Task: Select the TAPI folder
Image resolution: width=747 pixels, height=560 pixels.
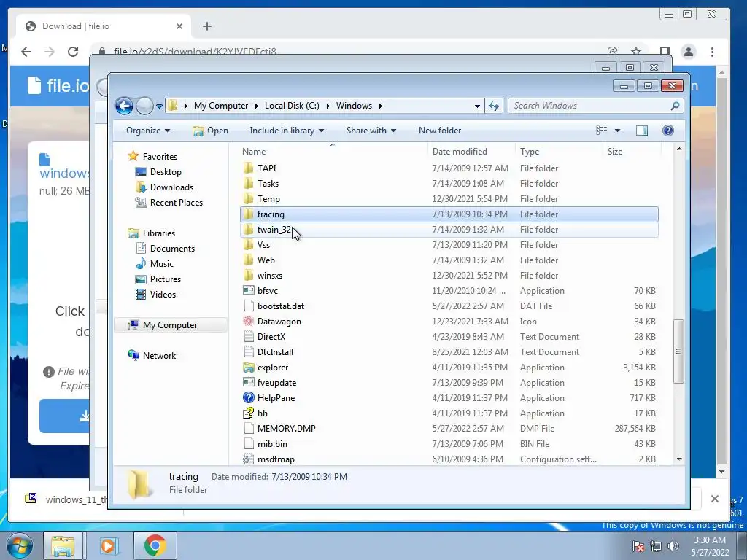Action: [x=449, y=168]
